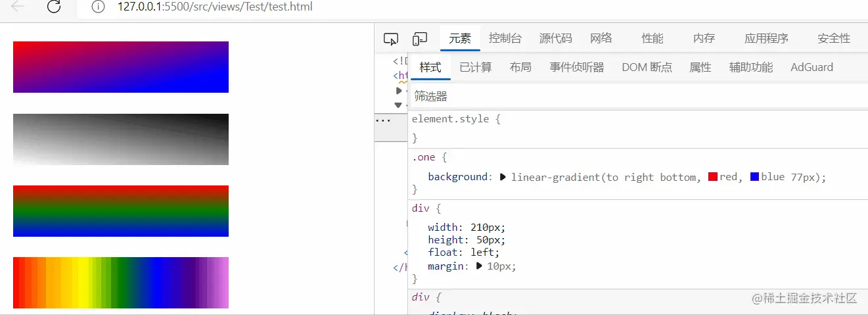Switch to the 属性 sub-tab
This screenshot has width=868, height=315.
(x=700, y=67)
